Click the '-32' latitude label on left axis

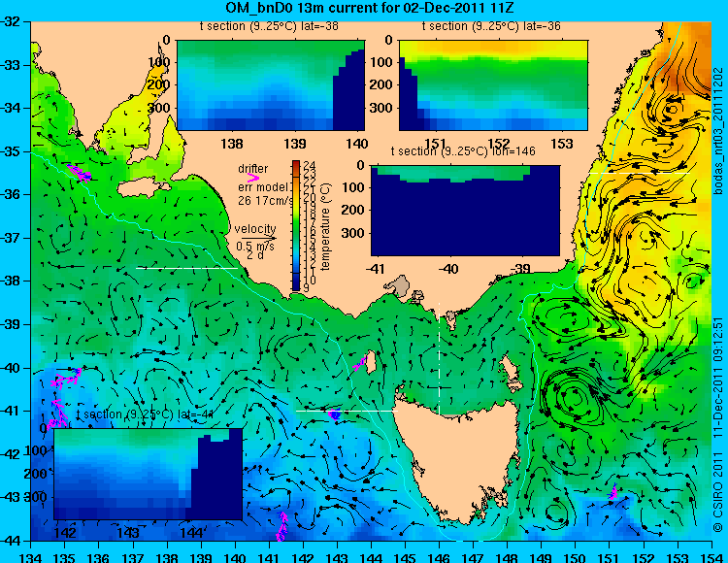pyautogui.click(x=11, y=21)
